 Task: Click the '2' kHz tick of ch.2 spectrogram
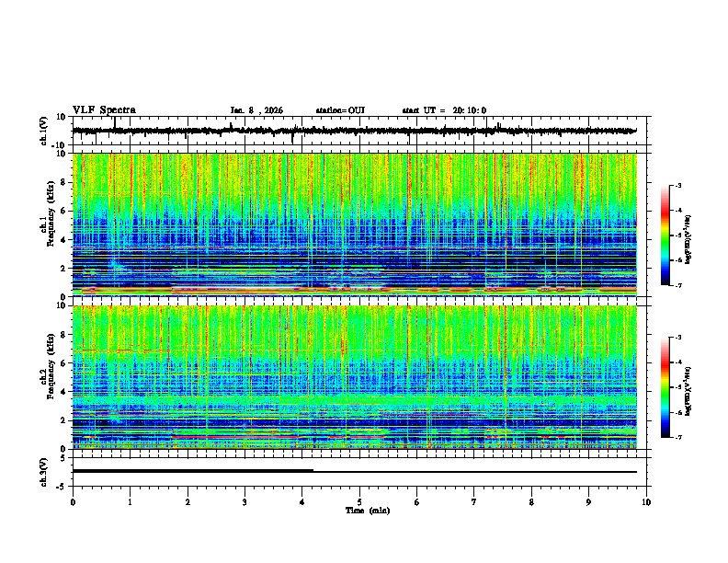(x=63, y=420)
